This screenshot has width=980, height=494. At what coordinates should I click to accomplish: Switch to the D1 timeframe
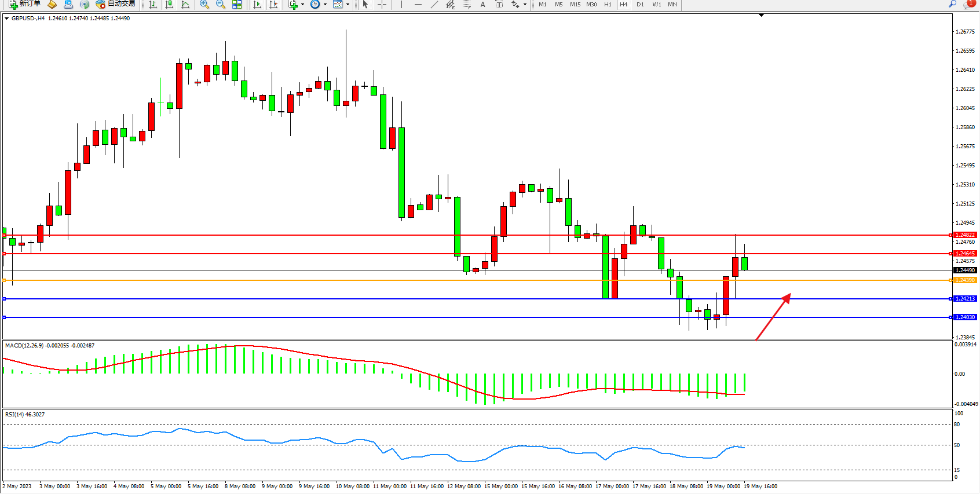[640, 5]
